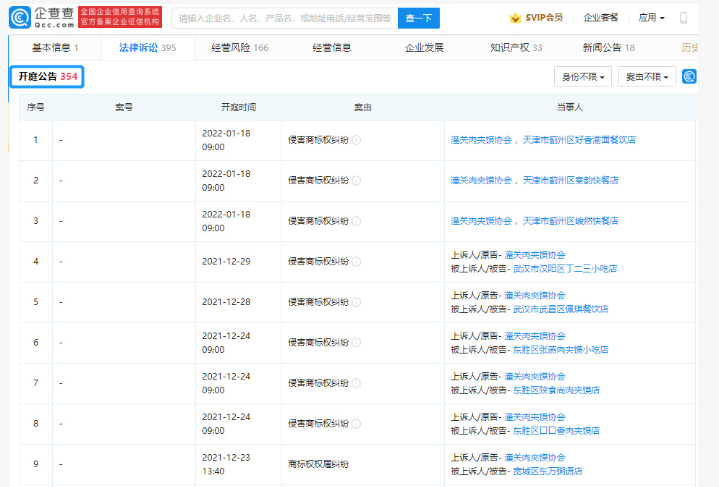The width and height of the screenshot is (719, 487).
Task: Expand the 应用 dropdown menu
Action: 651,18
